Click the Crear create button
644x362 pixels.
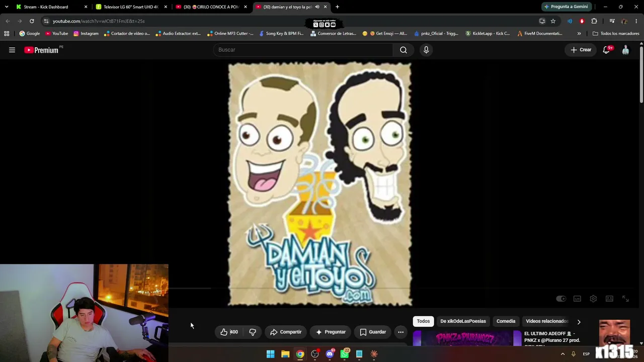pos(581,50)
